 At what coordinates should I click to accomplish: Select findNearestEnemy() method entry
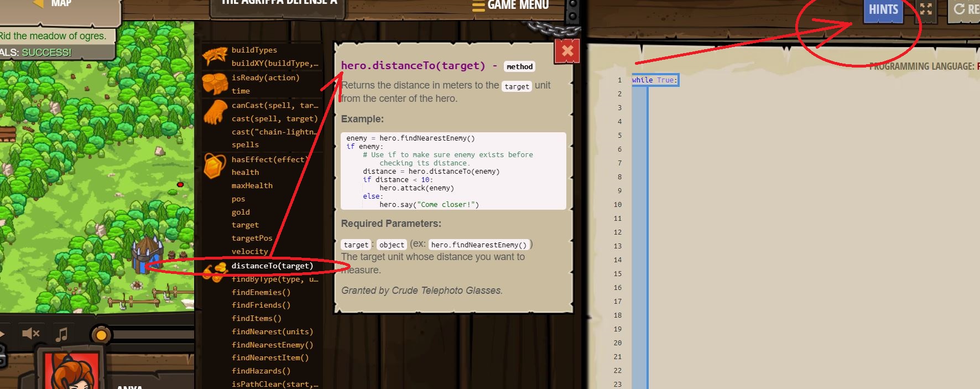tap(272, 345)
